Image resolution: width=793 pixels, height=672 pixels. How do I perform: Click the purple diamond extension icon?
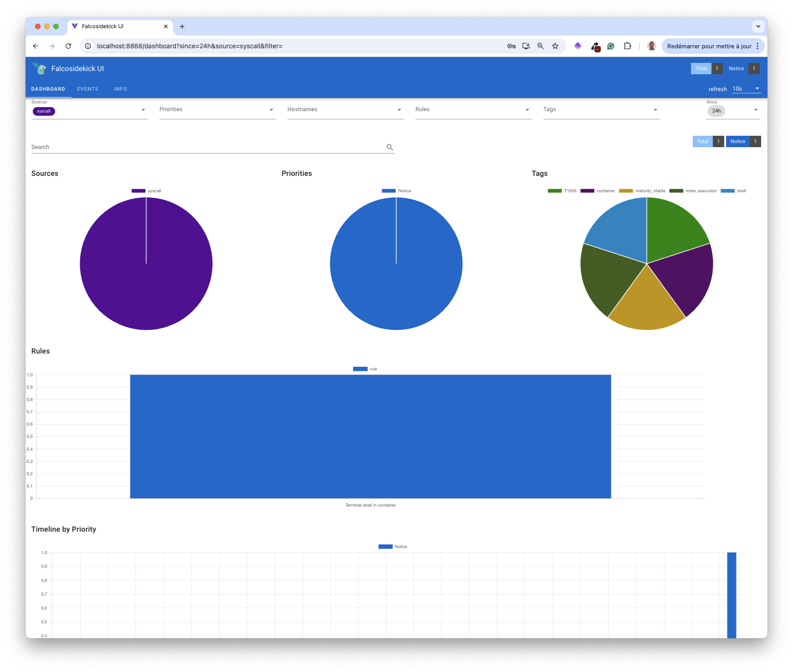(x=578, y=46)
